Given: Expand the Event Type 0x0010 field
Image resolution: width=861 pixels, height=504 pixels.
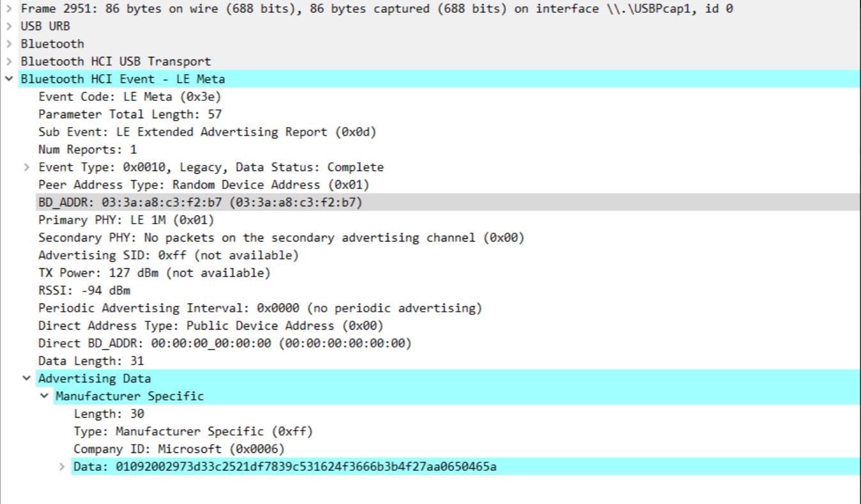Looking at the screenshot, I should pos(26,167).
